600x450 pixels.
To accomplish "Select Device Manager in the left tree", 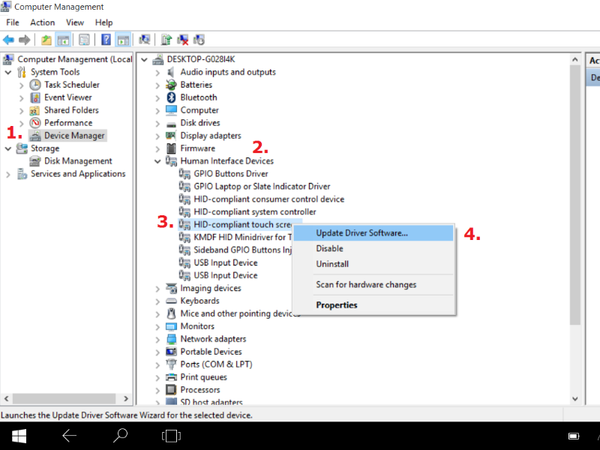I will click(75, 135).
